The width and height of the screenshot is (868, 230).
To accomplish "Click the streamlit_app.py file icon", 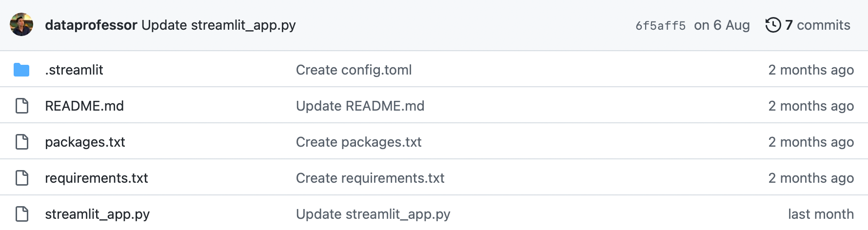I will 22,214.
